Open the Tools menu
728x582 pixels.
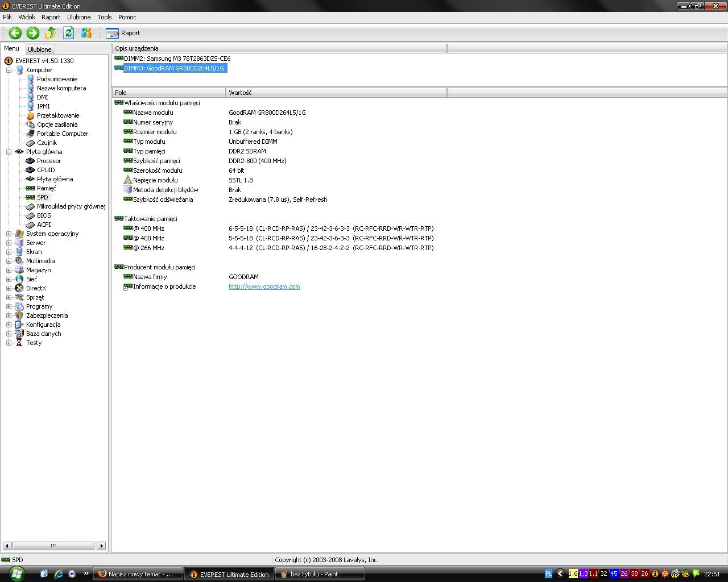(x=105, y=17)
